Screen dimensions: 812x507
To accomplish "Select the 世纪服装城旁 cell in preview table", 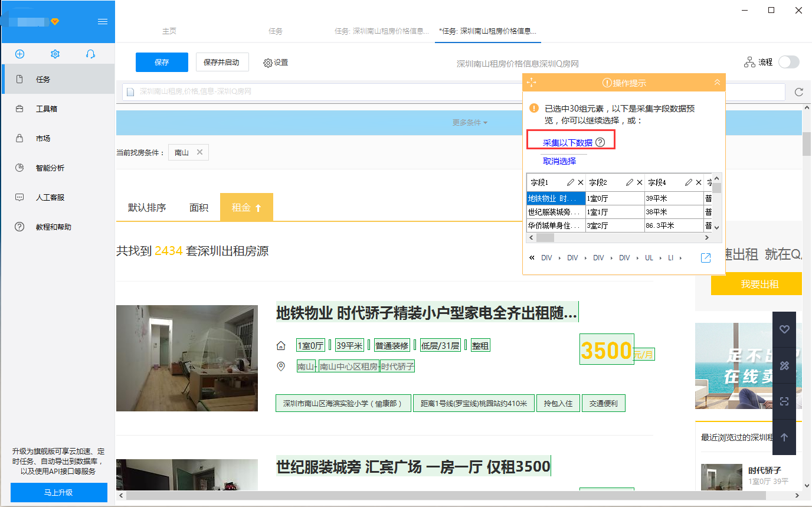I will 556,212.
